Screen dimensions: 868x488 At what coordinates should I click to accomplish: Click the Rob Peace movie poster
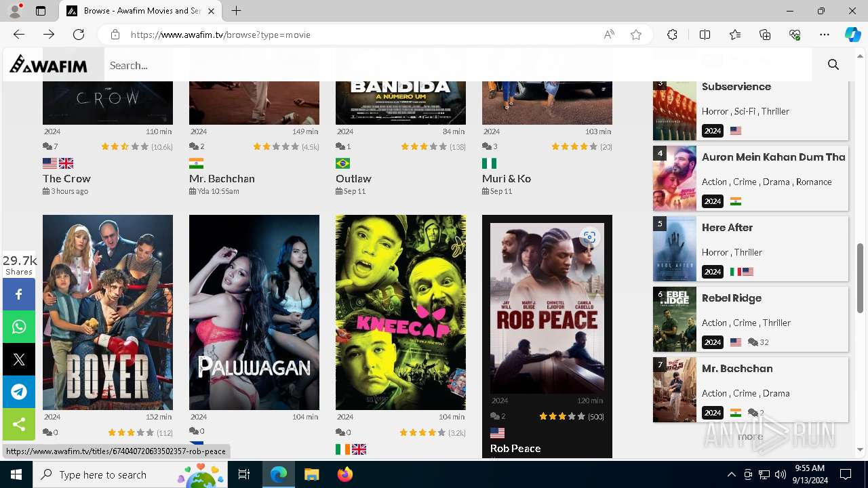tap(547, 308)
